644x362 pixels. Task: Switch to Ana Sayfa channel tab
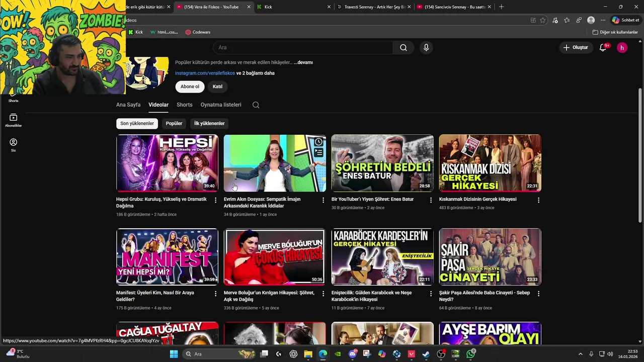pos(128,105)
